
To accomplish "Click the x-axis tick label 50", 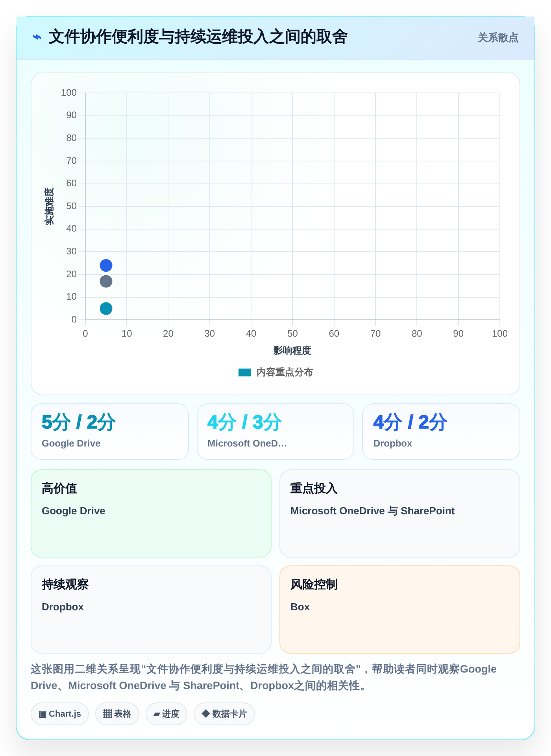I will pos(292,334).
